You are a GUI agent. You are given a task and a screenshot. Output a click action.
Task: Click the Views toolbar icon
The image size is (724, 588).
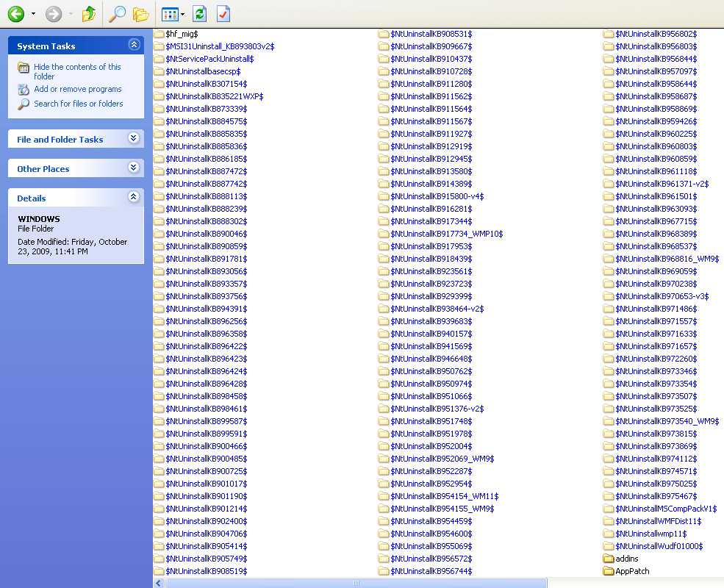[x=171, y=13]
